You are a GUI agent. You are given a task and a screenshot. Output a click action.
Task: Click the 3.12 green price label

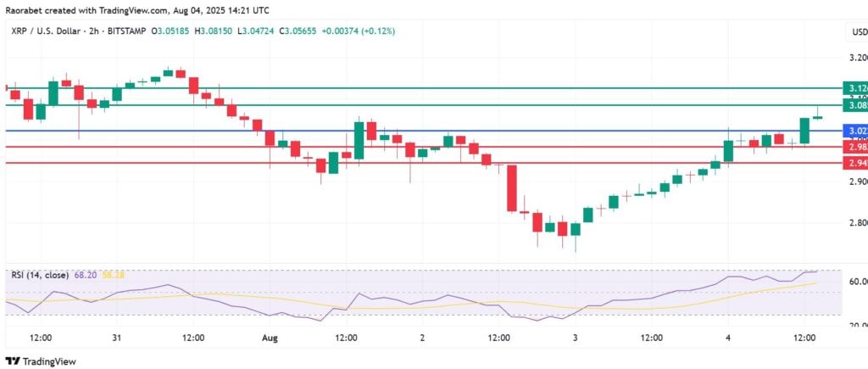(855, 88)
